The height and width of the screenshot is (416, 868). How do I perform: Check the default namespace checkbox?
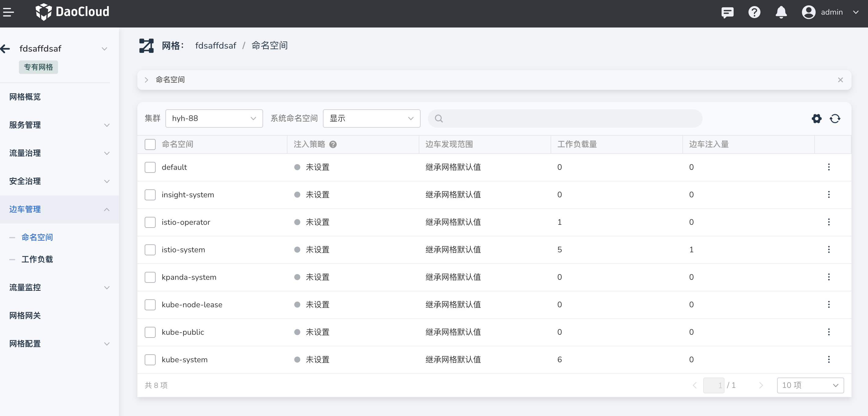pyautogui.click(x=150, y=167)
